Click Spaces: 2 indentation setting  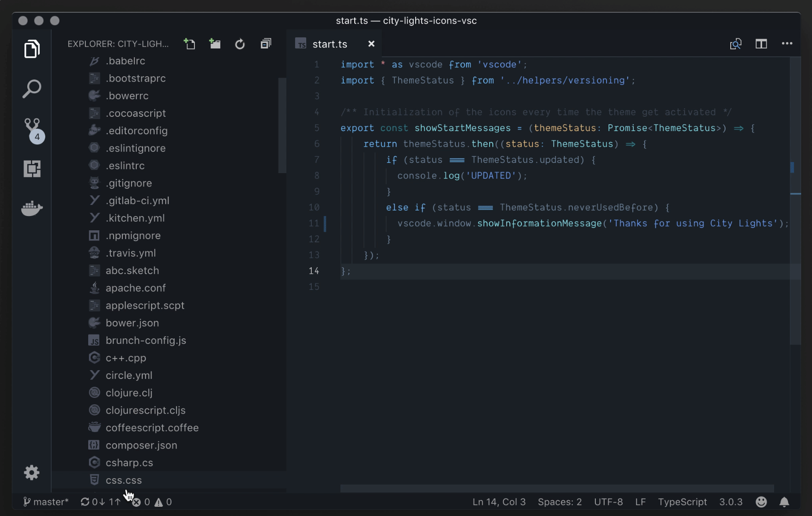click(559, 502)
